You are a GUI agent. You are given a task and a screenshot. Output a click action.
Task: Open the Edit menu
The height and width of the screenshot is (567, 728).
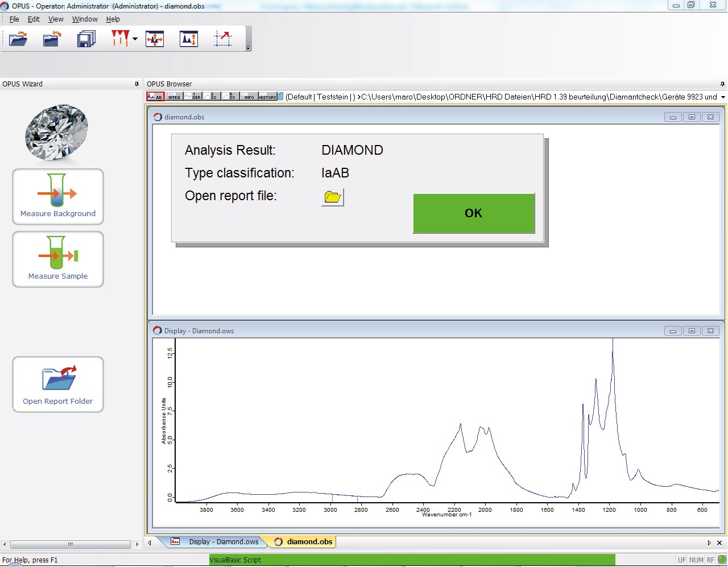click(x=34, y=19)
